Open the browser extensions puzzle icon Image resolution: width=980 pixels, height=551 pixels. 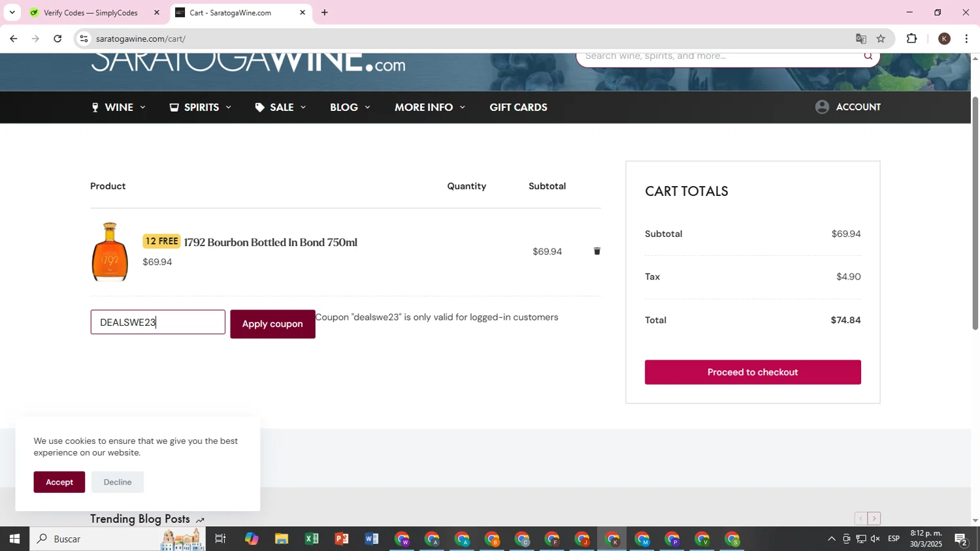912,39
